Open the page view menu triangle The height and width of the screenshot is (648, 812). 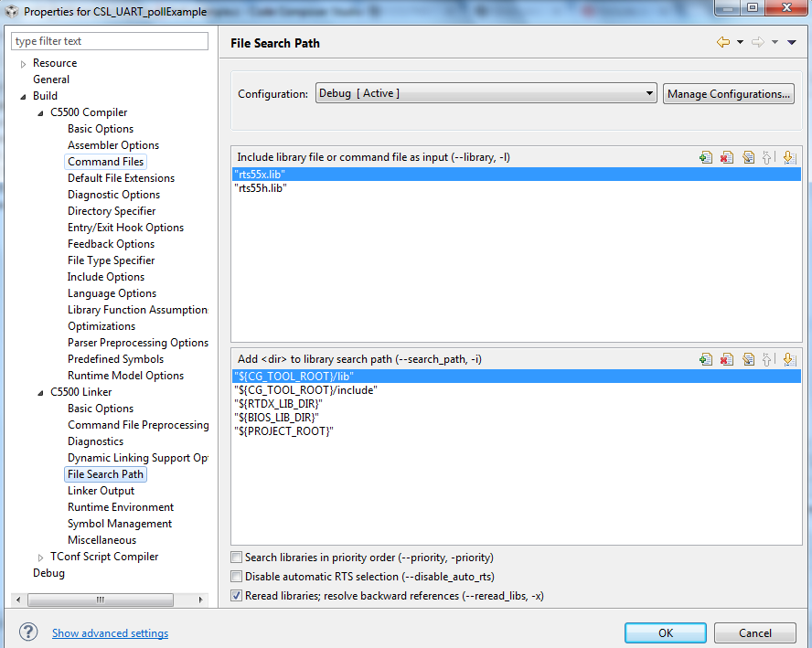tap(791, 42)
